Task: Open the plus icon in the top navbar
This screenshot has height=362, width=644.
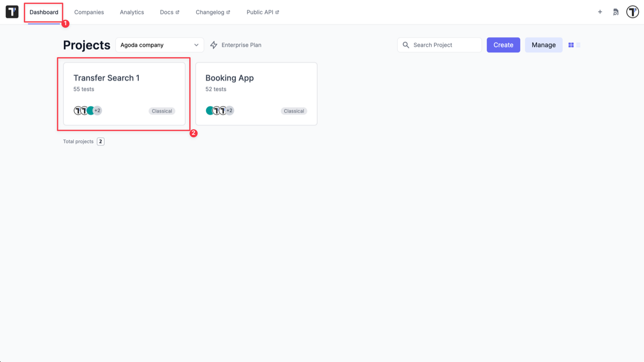Action: tap(600, 12)
